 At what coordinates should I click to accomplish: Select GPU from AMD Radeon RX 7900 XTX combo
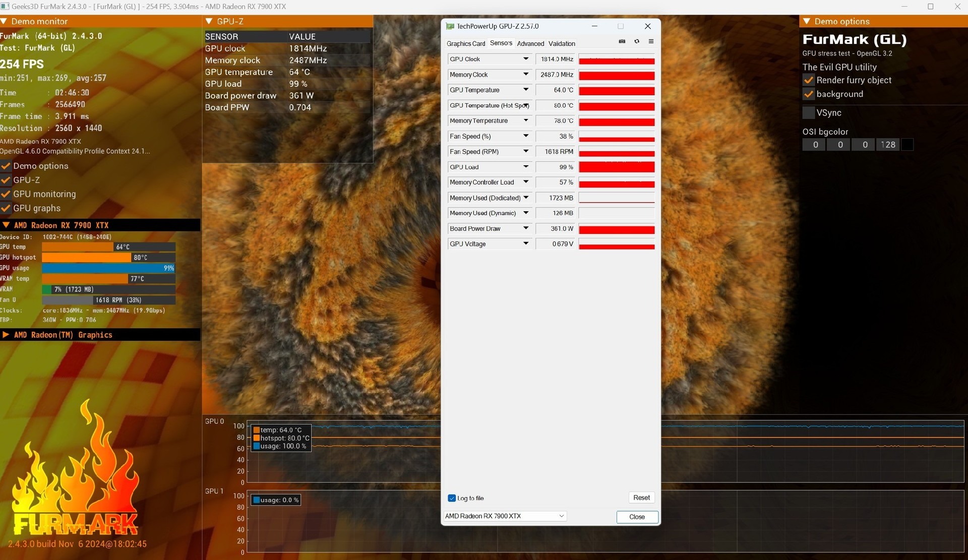tap(505, 516)
